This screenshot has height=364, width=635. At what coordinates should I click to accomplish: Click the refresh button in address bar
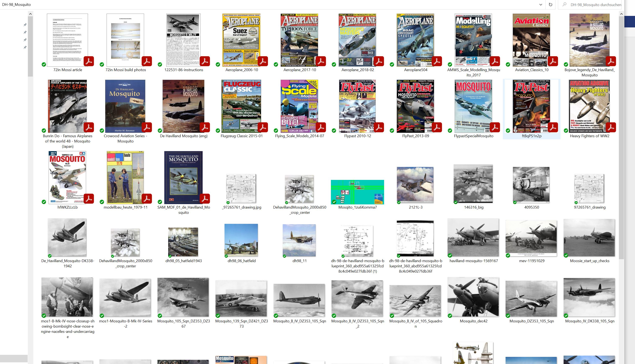point(550,5)
